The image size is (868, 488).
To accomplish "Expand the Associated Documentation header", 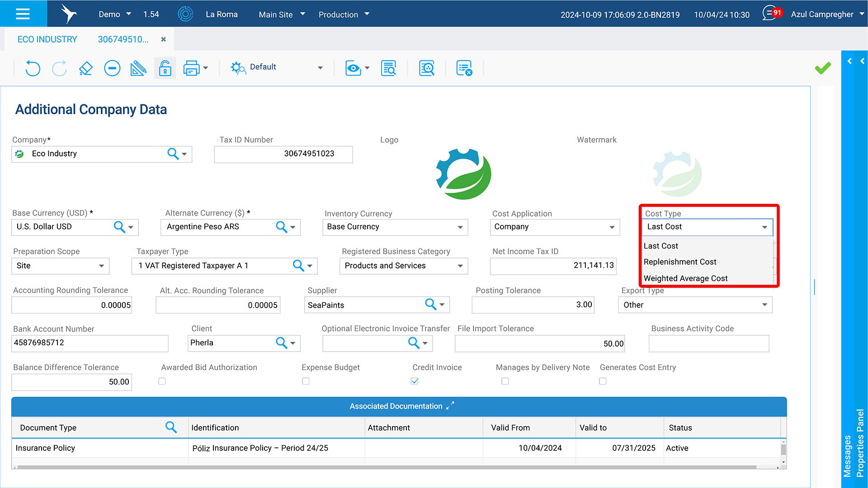I will (450, 406).
